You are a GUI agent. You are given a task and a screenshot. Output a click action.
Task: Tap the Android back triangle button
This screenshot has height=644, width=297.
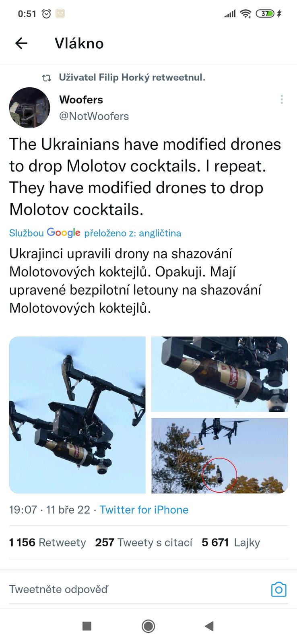209,626
